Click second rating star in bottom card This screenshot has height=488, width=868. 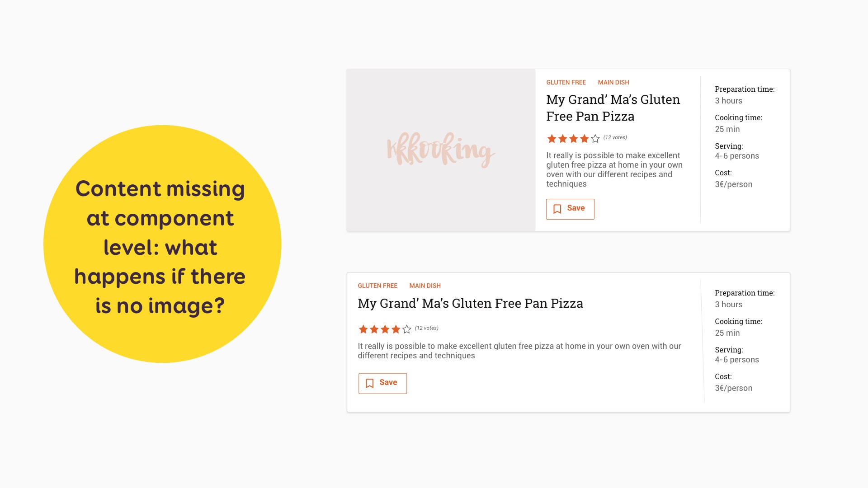click(x=374, y=329)
